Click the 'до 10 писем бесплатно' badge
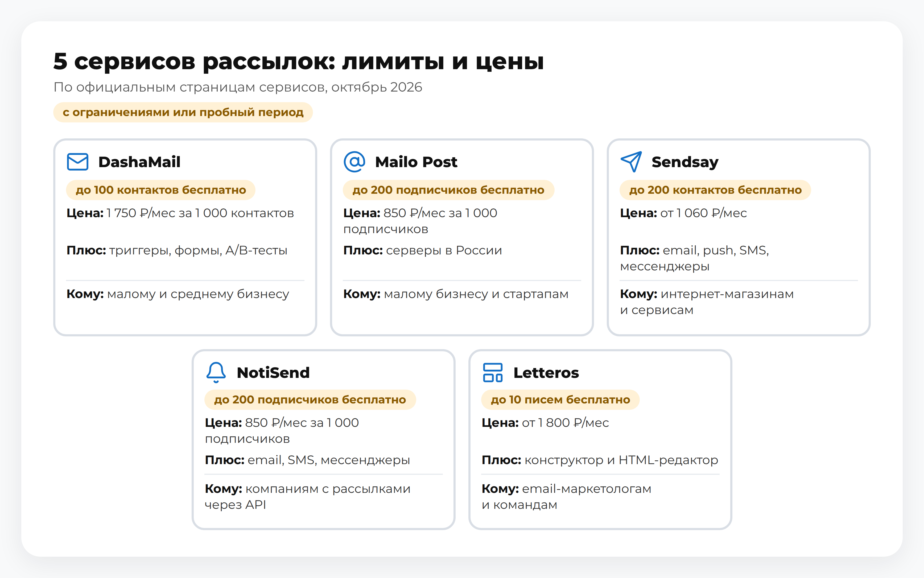924x578 pixels. (560, 400)
